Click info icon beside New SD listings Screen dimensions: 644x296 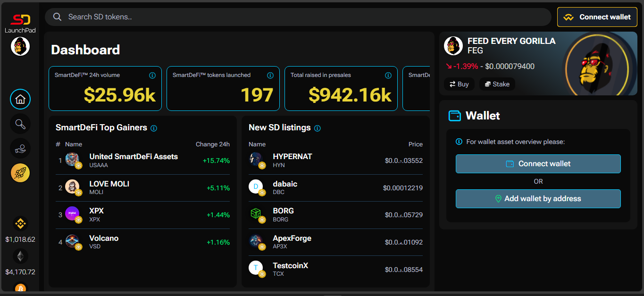[x=318, y=128]
